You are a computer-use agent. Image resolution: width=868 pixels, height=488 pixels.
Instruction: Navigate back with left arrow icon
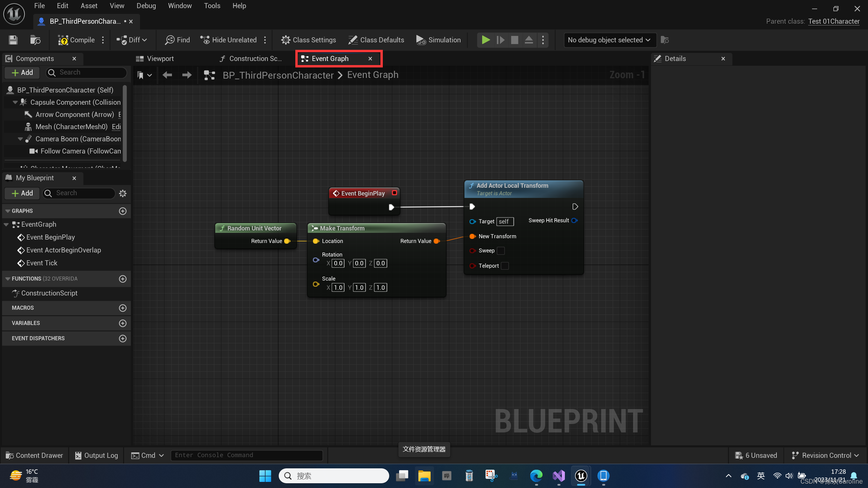click(167, 75)
